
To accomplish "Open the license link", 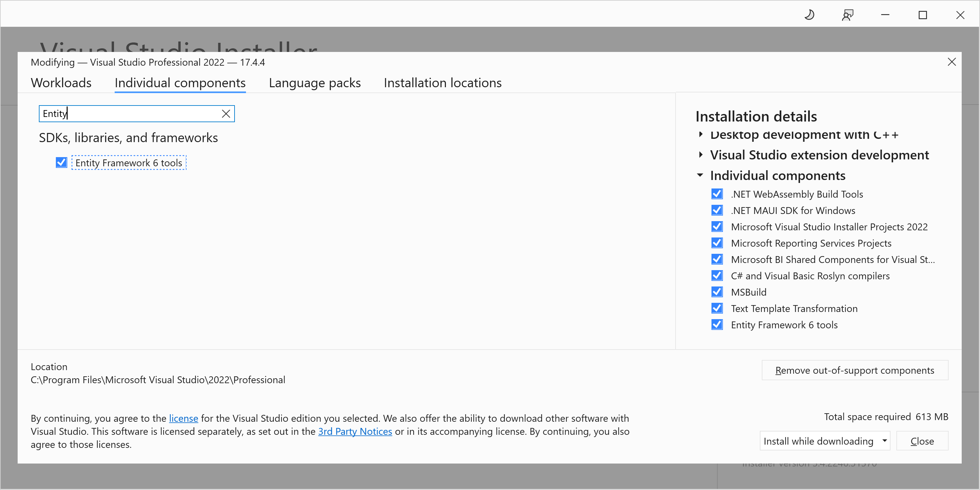I will (x=183, y=418).
